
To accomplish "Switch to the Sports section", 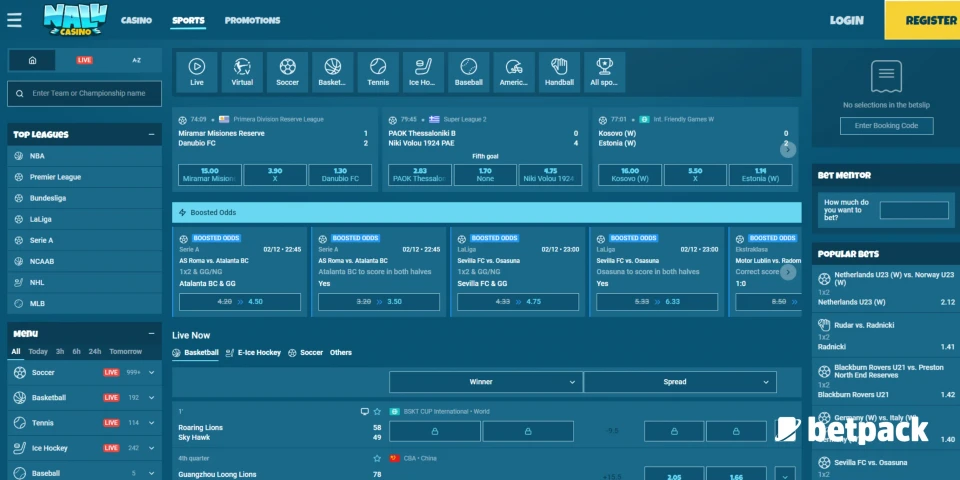I will (188, 20).
